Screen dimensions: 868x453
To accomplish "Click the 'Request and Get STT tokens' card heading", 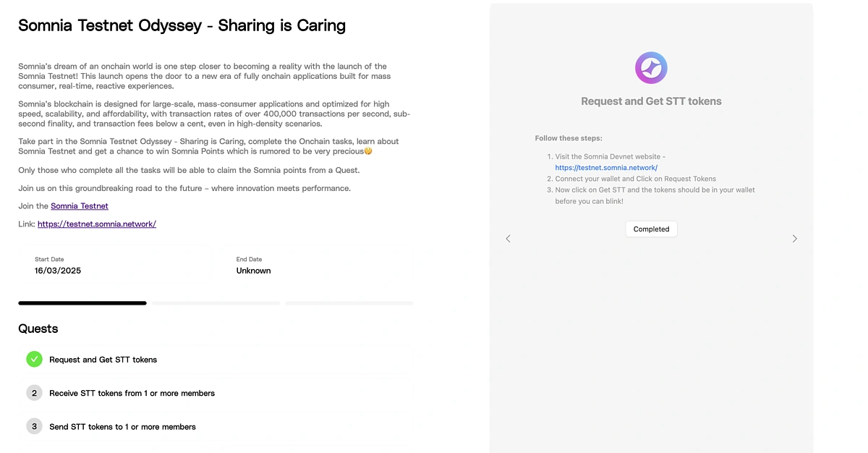I will click(x=651, y=101).
